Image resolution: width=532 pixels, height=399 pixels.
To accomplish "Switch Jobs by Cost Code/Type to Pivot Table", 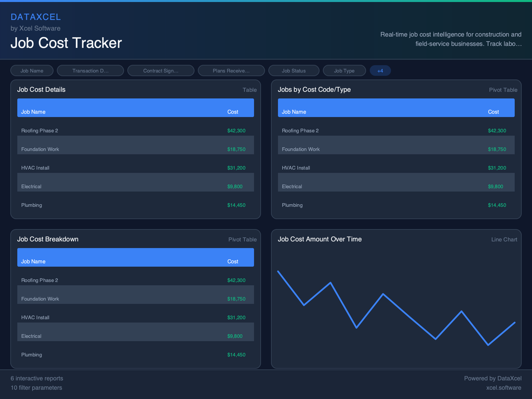I will [503, 90].
